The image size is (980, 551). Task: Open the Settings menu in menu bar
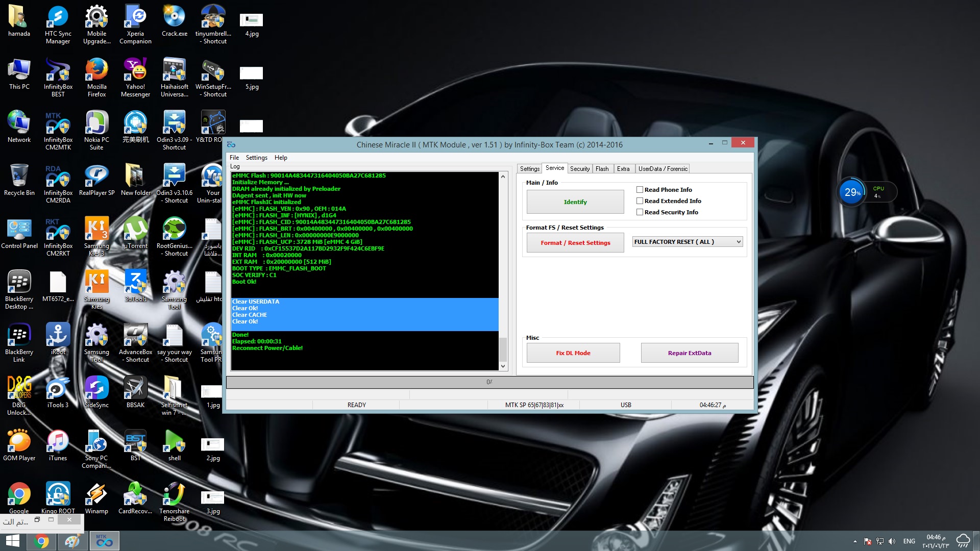(256, 158)
